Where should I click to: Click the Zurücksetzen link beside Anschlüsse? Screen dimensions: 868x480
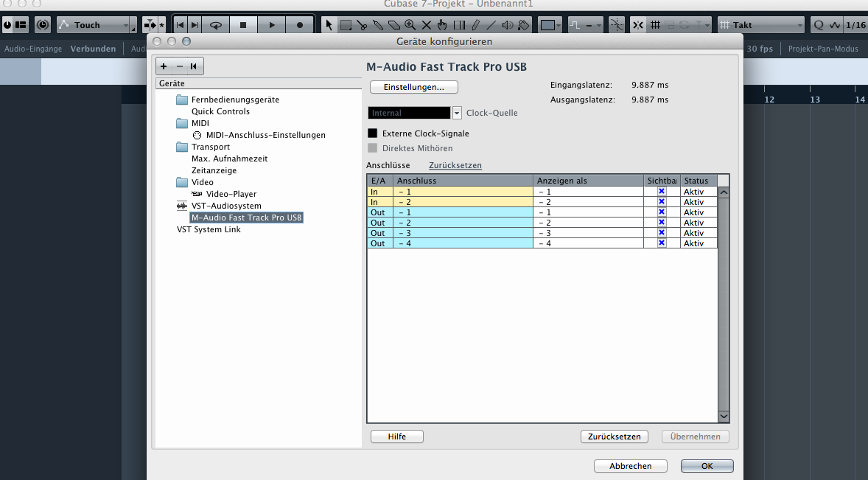[x=455, y=166]
